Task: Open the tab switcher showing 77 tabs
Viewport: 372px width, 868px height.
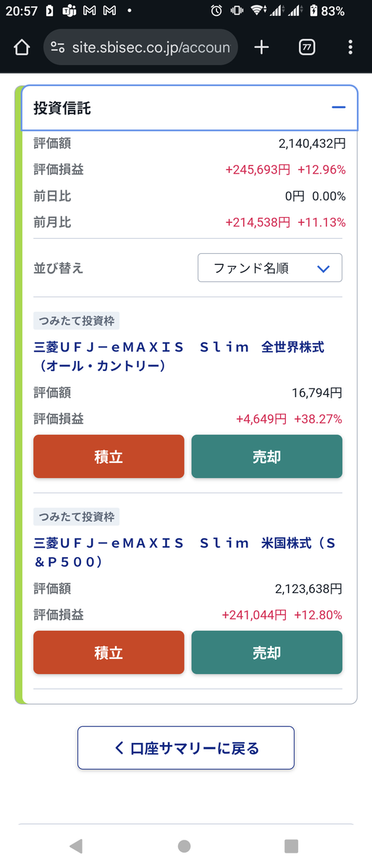Action: (x=306, y=48)
